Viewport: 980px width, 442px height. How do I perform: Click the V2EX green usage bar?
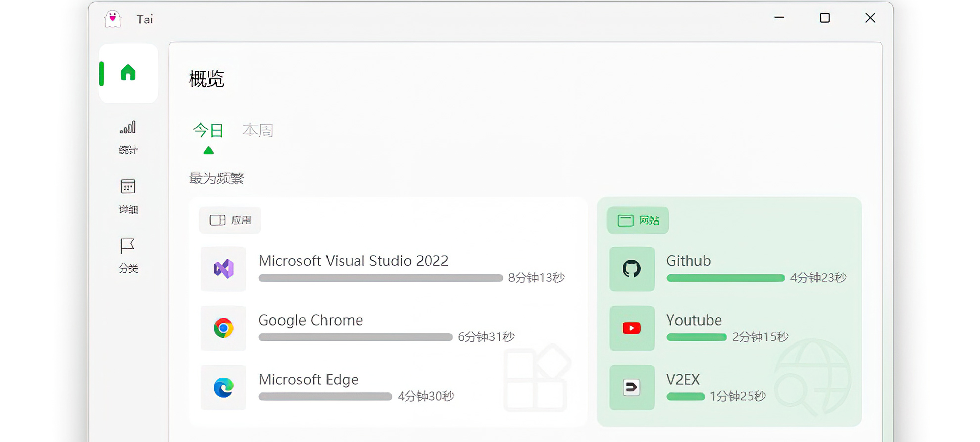(686, 397)
